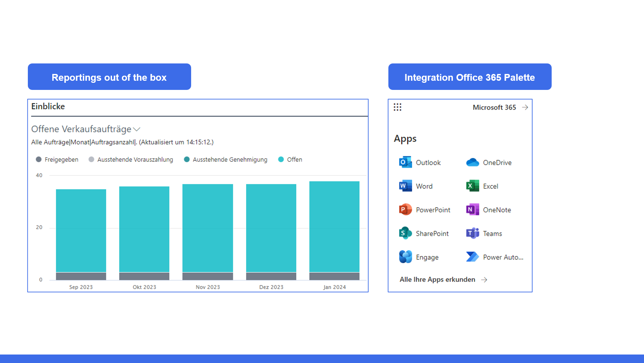
Task: Click the Alle Aufträge|Monat|Auftragsanzahl subtitle
Action: [x=122, y=142]
